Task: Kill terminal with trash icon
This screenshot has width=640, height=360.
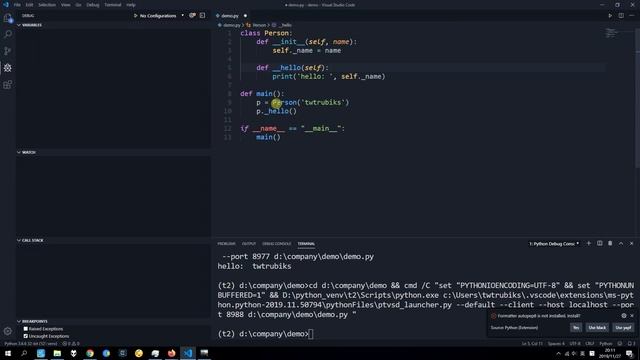Action: coord(610,243)
